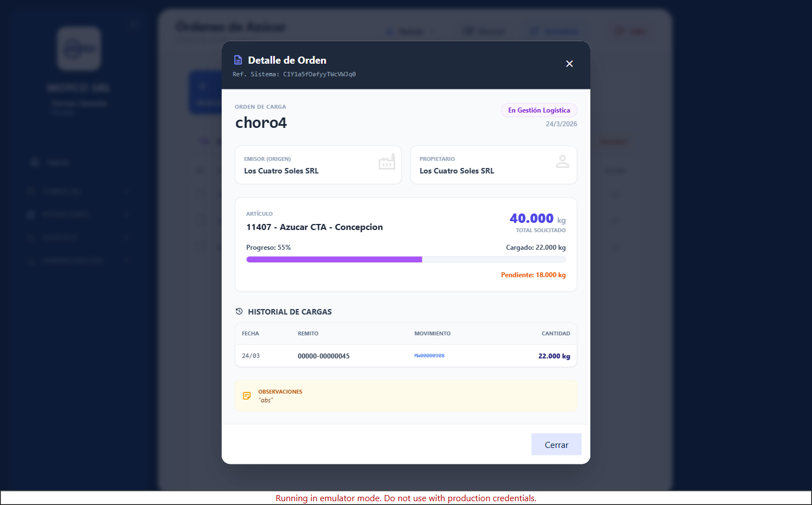Select the system reference C1Y1a5fOafyyTWcVWJq0
The height and width of the screenshot is (505, 812).
tap(319, 74)
